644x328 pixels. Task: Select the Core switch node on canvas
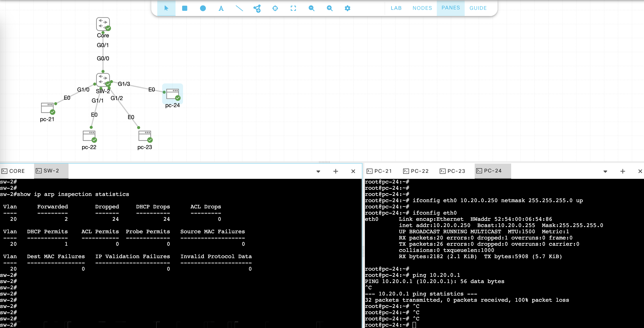point(103,24)
